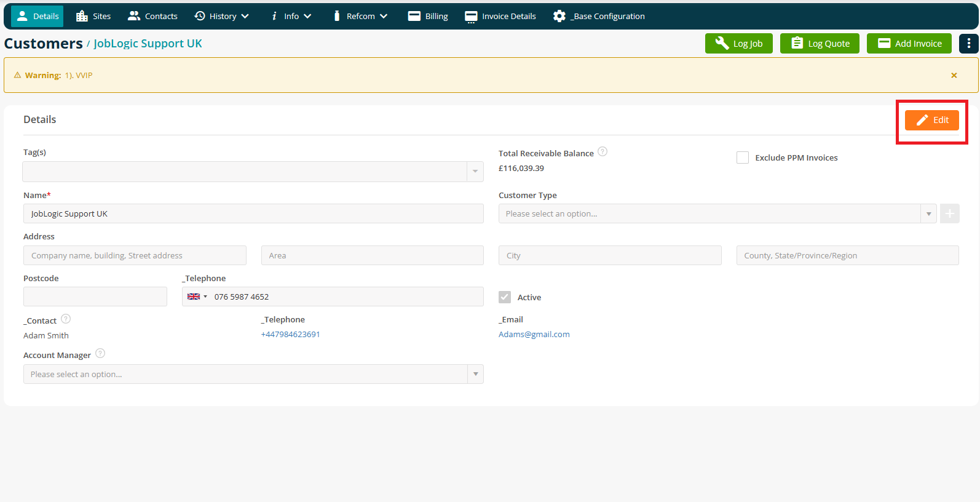Screen dimensions: 980x502
Task: Click the County, State/Province/Region field
Action: tap(848, 255)
